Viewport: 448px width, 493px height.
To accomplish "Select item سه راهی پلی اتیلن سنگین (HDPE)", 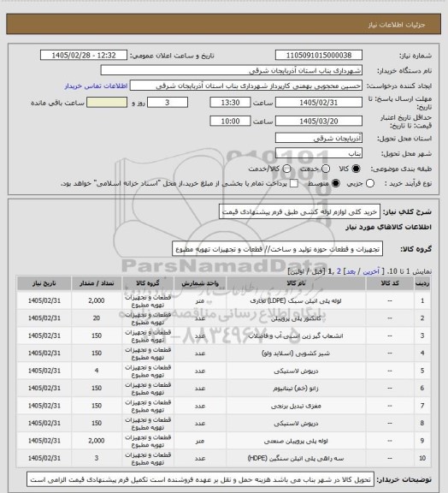I will (x=296, y=459).
